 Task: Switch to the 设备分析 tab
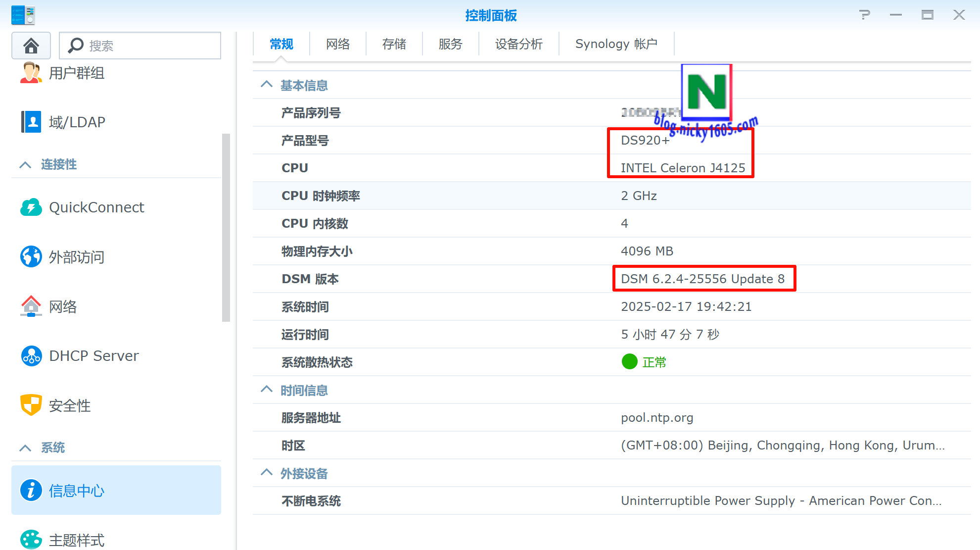point(519,44)
